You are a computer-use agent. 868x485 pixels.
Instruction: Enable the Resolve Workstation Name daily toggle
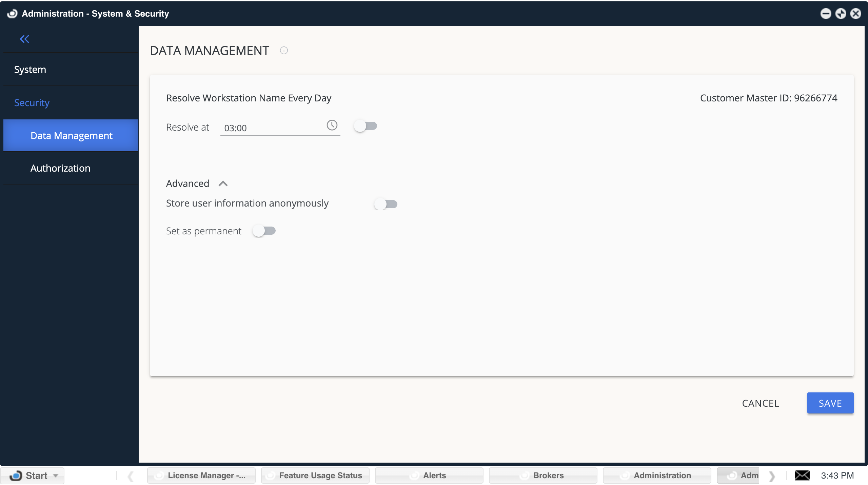pyautogui.click(x=366, y=125)
